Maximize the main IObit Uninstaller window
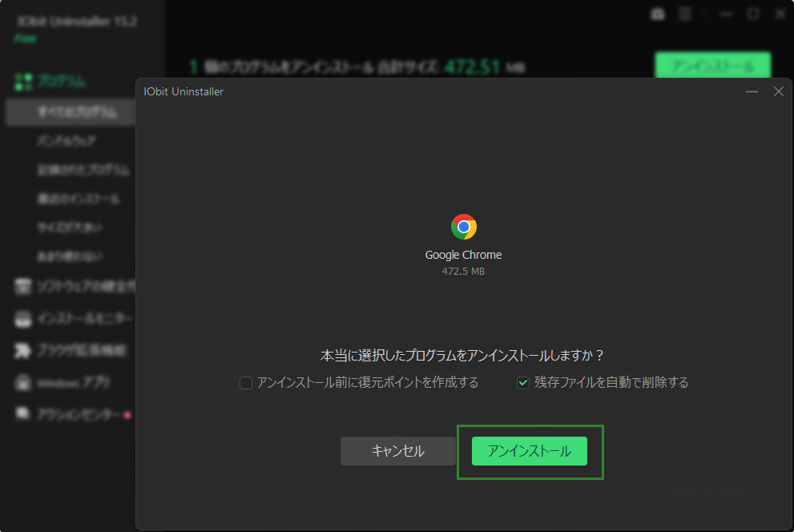Screen dimensions: 794x532 click(x=753, y=14)
